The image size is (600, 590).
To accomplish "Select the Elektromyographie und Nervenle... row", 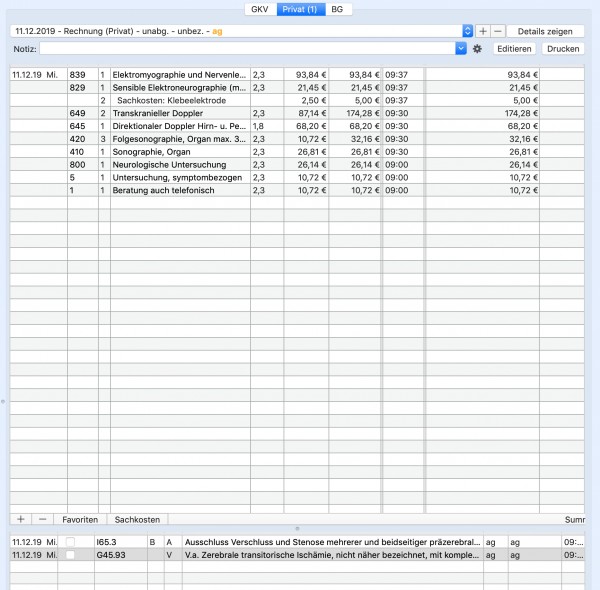I will pyautogui.click(x=297, y=75).
